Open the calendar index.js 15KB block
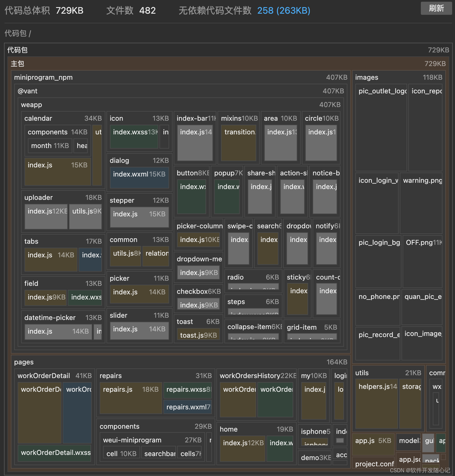 pyautogui.click(x=58, y=172)
